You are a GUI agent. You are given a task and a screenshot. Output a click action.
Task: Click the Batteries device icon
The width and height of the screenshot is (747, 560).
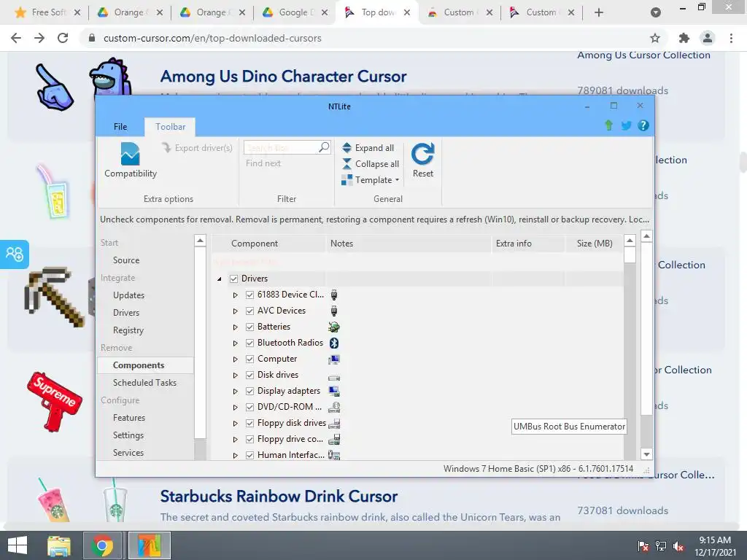(x=334, y=327)
